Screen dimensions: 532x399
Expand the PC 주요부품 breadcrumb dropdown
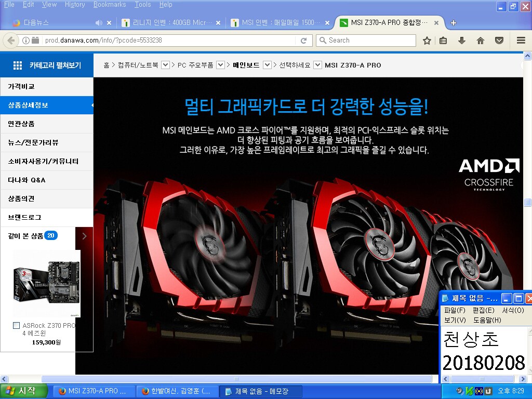tap(220, 65)
